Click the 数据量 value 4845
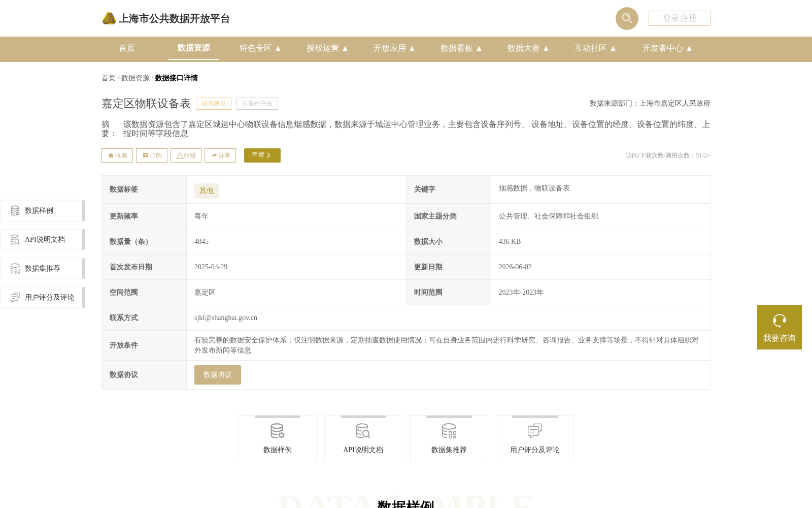Screen dimensions: 812x508 coord(201,242)
